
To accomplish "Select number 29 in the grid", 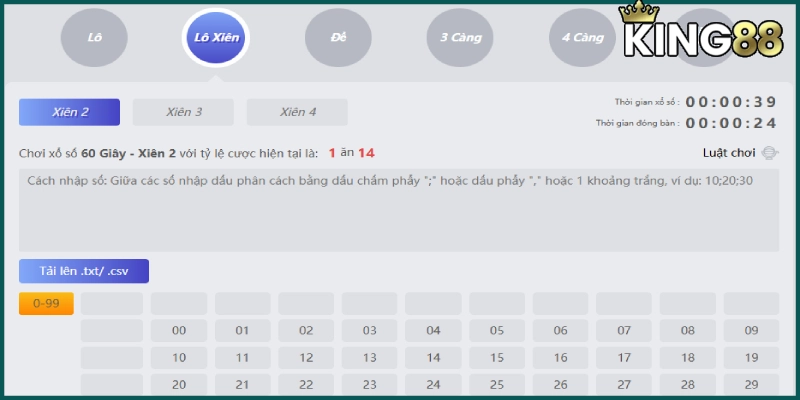I will (750, 384).
